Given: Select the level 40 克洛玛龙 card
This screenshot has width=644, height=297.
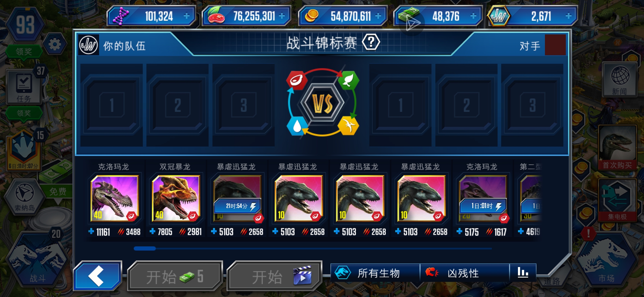Looking at the screenshot, I should 114,198.
